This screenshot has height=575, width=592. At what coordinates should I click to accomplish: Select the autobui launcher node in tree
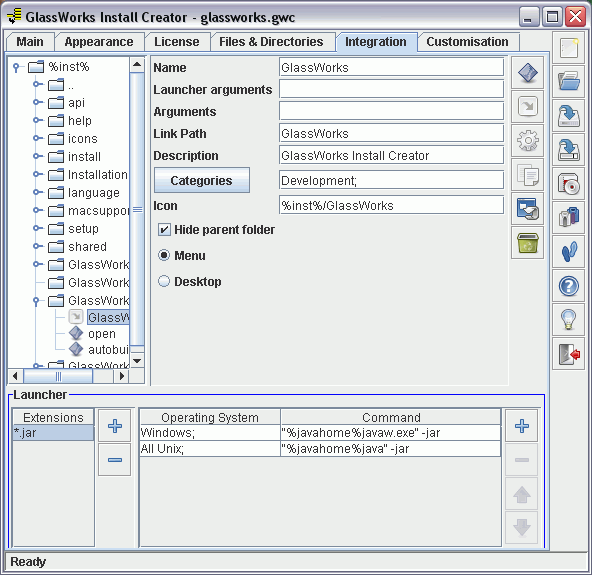(x=108, y=350)
